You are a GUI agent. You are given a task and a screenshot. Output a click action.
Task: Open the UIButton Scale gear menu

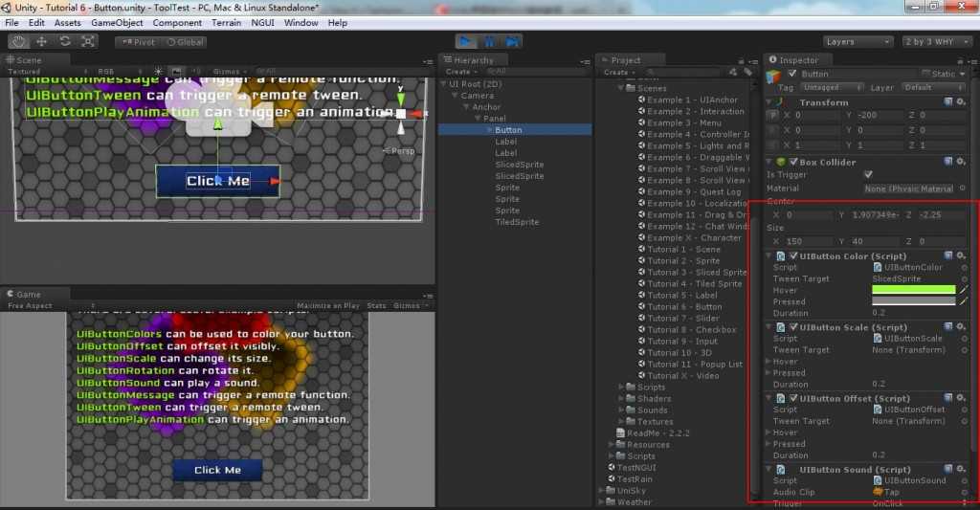tap(961, 327)
